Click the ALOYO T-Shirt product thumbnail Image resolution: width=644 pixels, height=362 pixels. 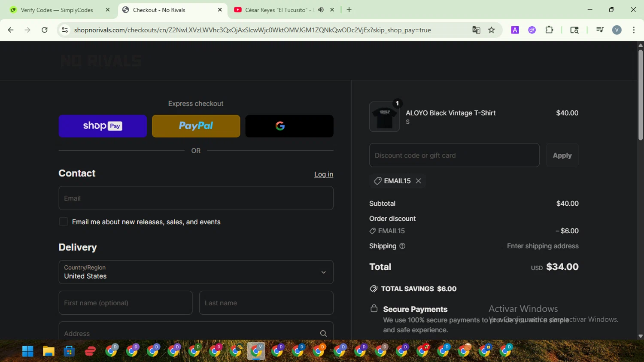384,117
